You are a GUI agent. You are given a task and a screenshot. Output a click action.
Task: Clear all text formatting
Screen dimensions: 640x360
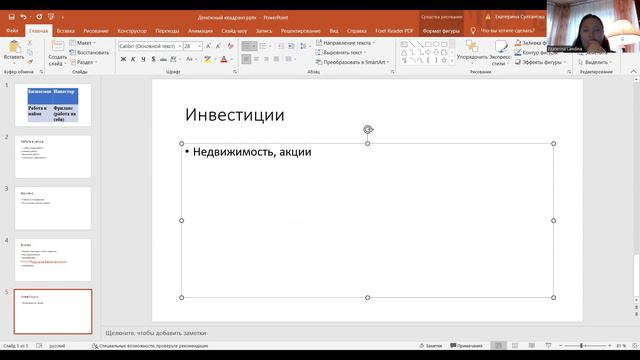click(231, 46)
